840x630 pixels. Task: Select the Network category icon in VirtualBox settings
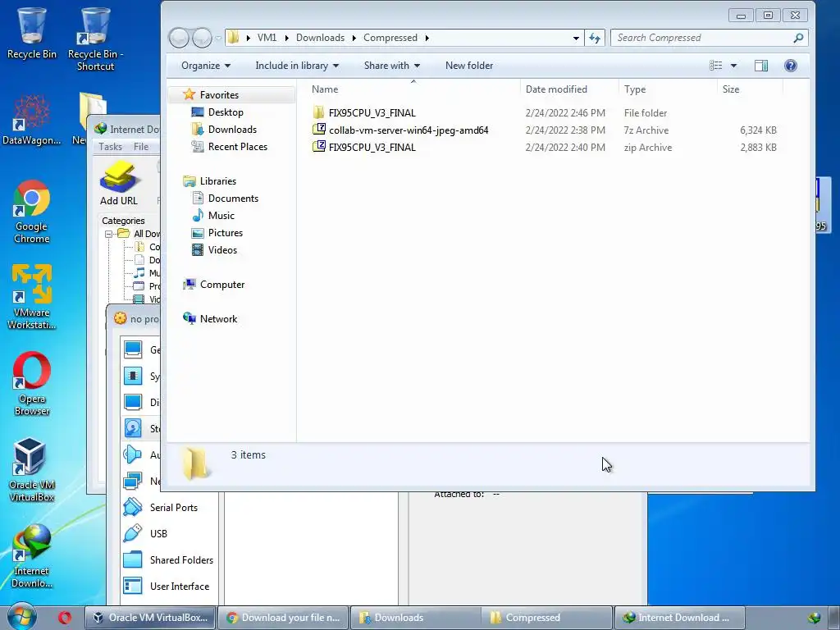tap(133, 481)
